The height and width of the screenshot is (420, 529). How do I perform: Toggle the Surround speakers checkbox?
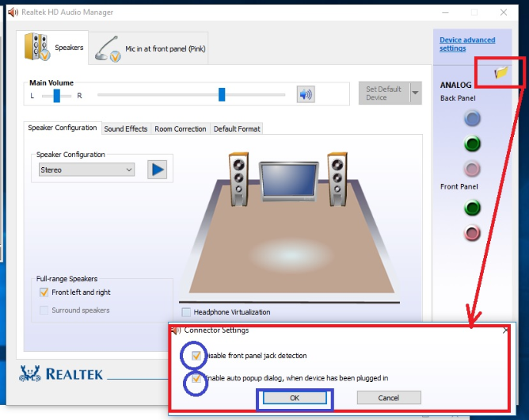[44, 311]
